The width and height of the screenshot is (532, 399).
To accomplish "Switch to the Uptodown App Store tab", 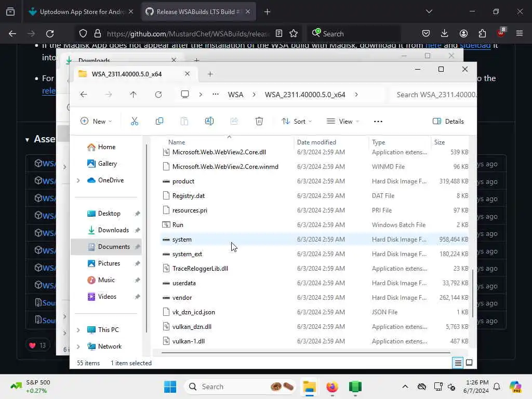I will coord(81,12).
